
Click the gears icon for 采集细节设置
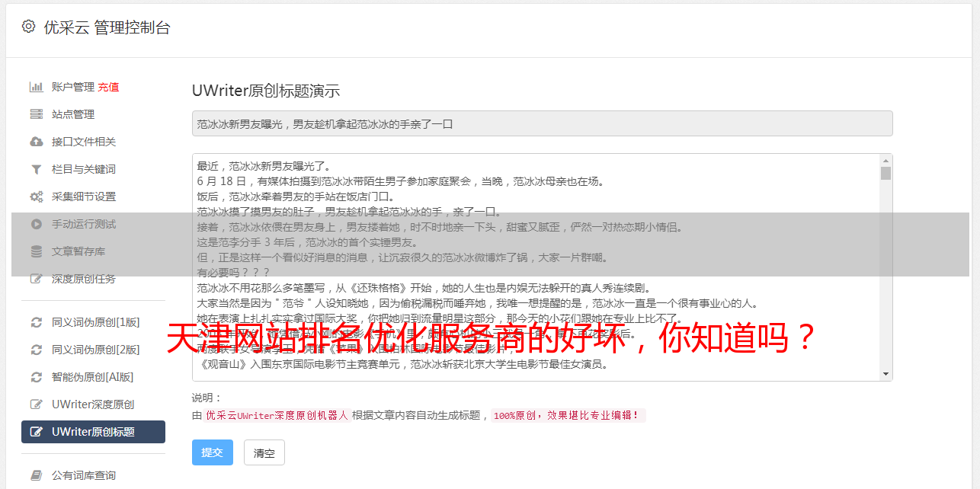pyautogui.click(x=36, y=197)
